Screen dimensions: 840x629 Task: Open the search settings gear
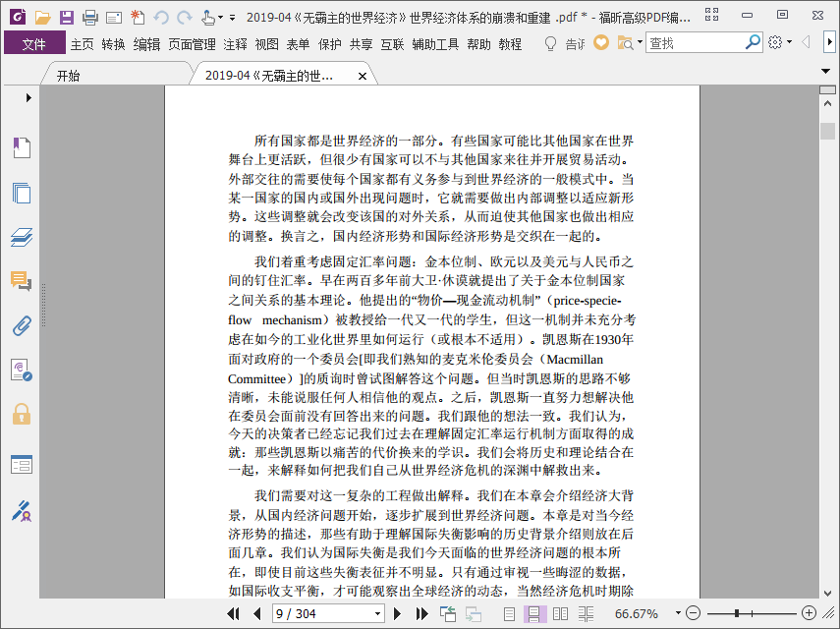(774, 42)
